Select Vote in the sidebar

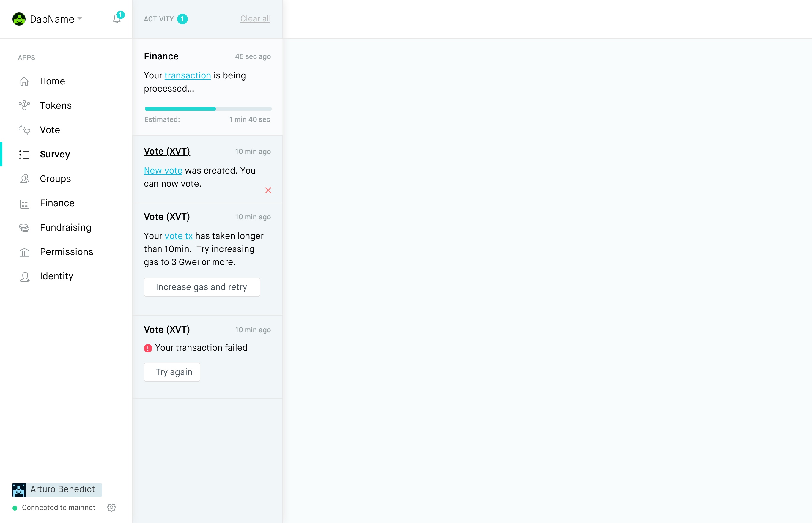(50, 130)
